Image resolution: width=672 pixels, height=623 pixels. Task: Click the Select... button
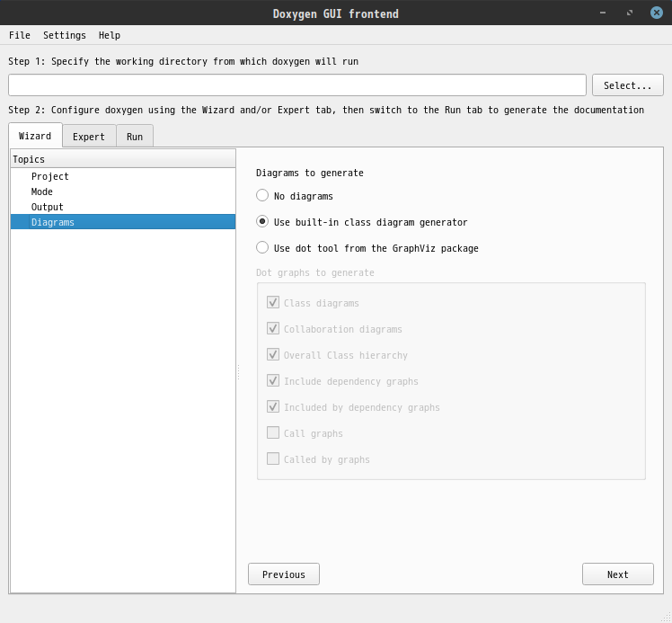pos(627,85)
